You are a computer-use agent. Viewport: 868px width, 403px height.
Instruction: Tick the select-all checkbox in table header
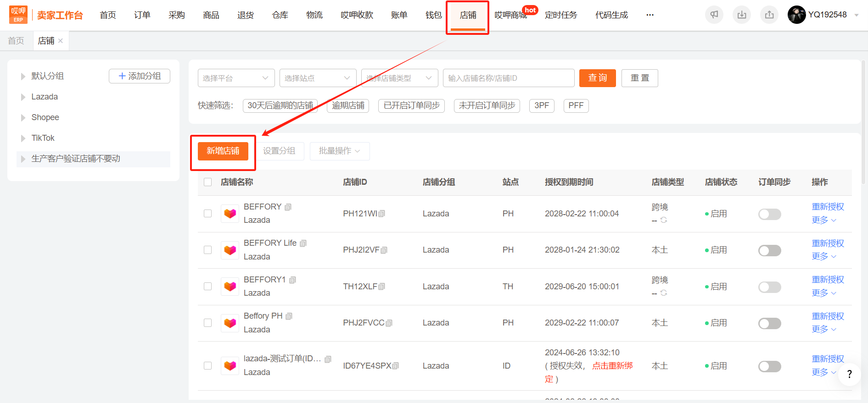[208, 182]
